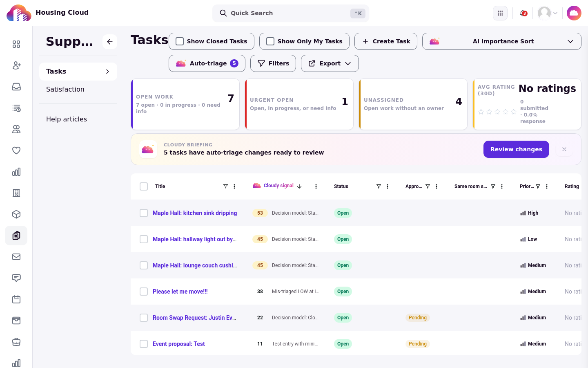Open the inbox tray icon in the sidebar
588x368 pixels.
coord(16,87)
